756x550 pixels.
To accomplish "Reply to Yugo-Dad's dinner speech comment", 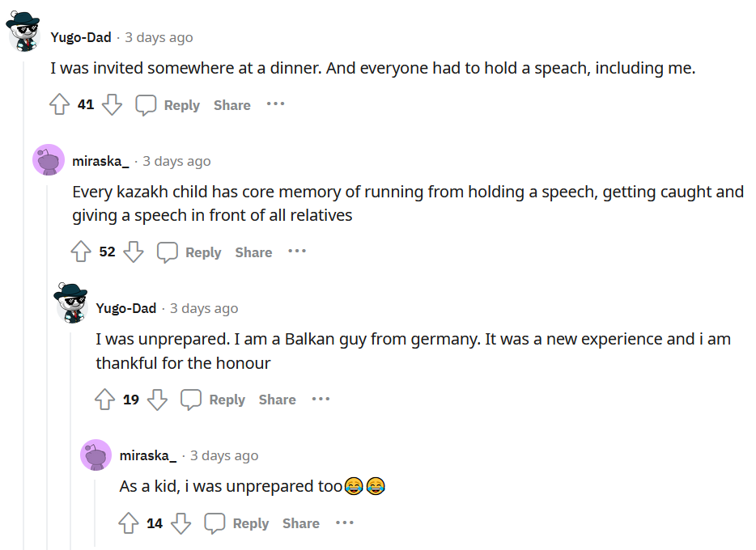I will (168, 105).
